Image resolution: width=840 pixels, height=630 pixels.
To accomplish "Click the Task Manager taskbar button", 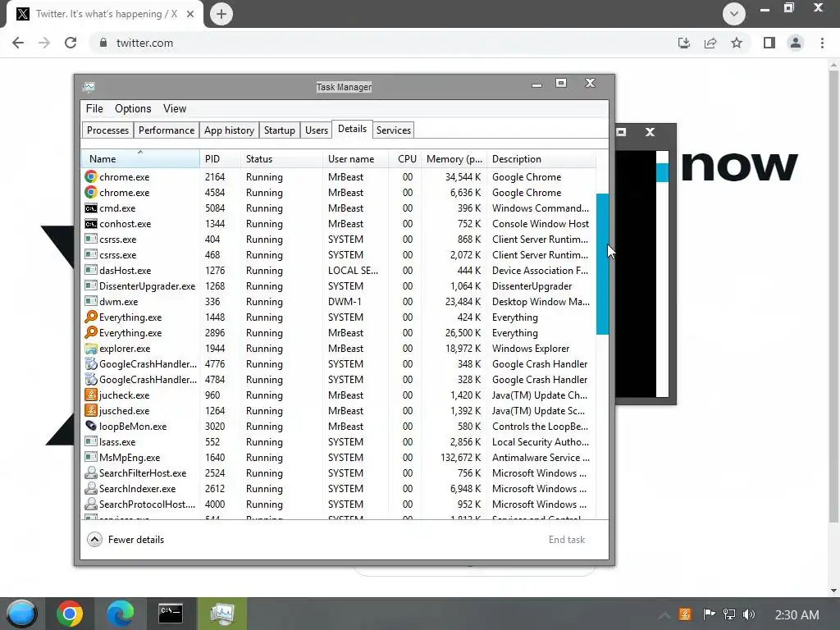I will pyautogui.click(x=221, y=614).
